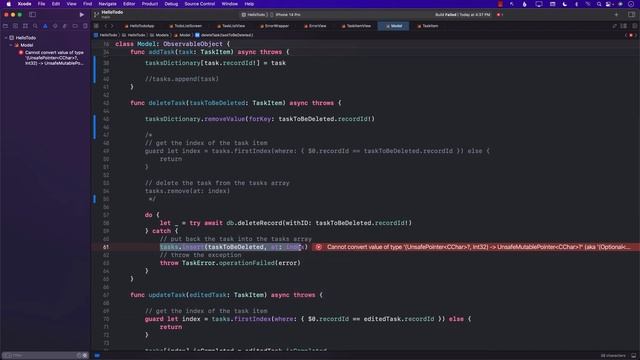Image resolution: width=640 pixels, height=360 pixels.
Task: Switch to the TaskItemView tab
Action: click(356, 26)
